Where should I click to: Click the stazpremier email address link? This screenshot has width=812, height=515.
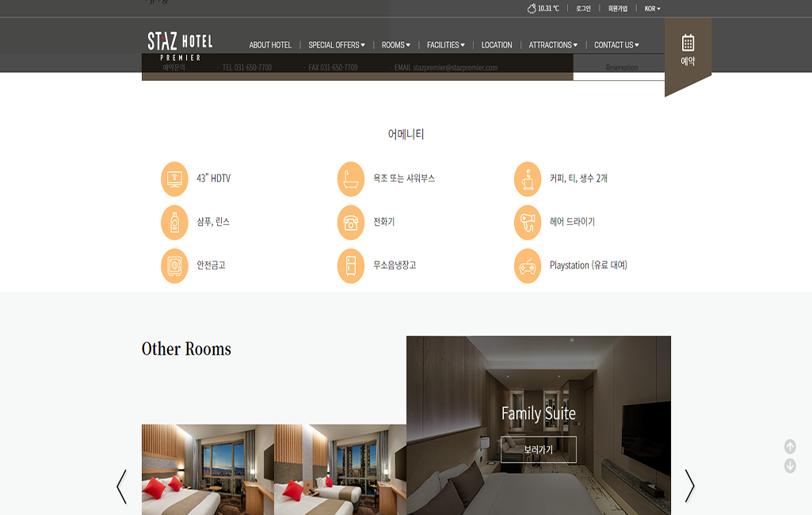click(456, 67)
